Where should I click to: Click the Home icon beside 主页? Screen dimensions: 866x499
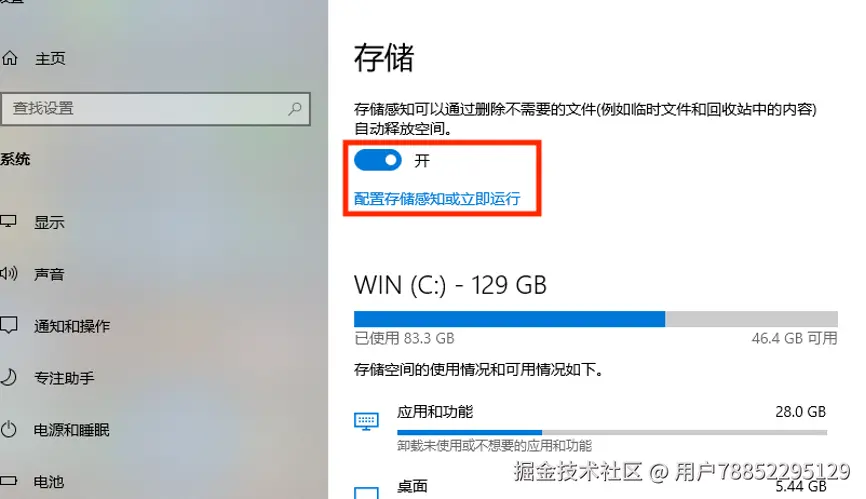(x=9, y=58)
